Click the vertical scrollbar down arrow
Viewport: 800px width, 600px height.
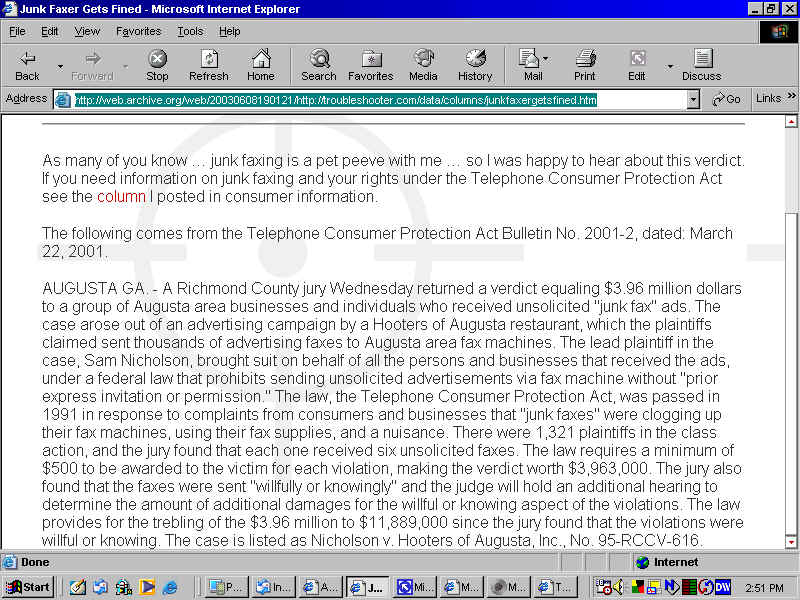(791, 542)
